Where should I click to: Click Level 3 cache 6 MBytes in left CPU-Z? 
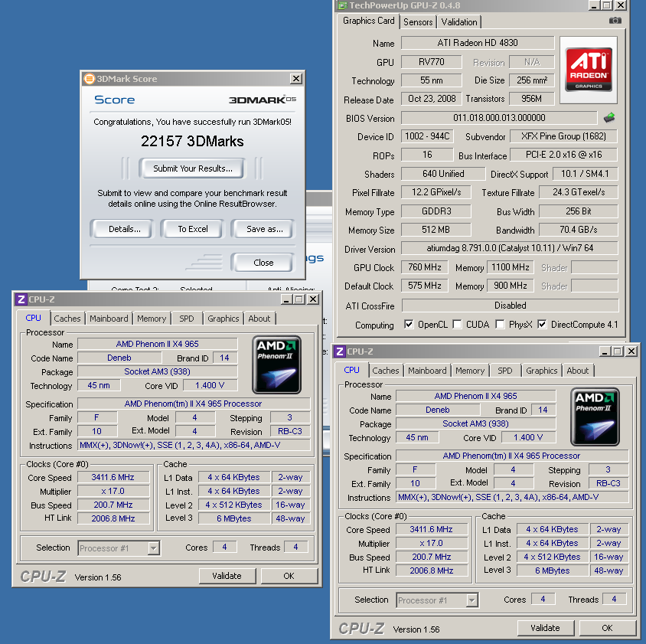tap(234, 518)
